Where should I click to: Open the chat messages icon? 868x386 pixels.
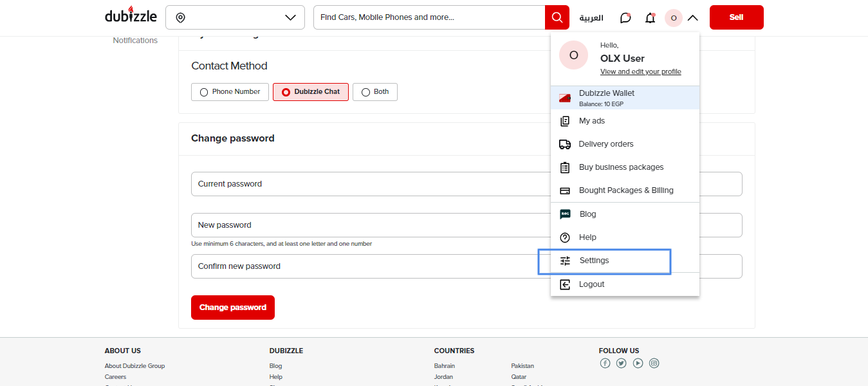[625, 17]
